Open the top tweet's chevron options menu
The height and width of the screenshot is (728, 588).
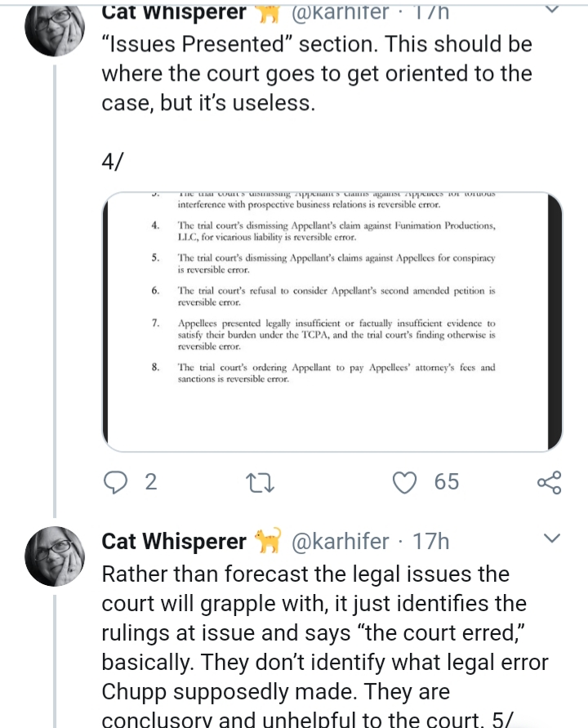point(552,8)
